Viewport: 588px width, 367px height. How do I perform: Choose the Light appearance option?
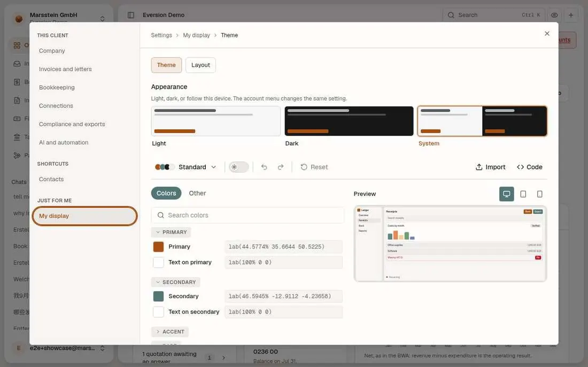coord(215,121)
